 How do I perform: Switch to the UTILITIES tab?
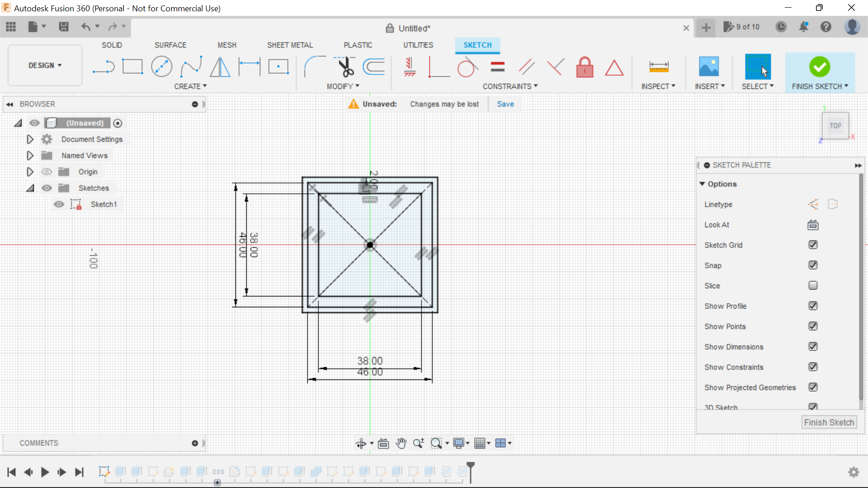(x=418, y=45)
